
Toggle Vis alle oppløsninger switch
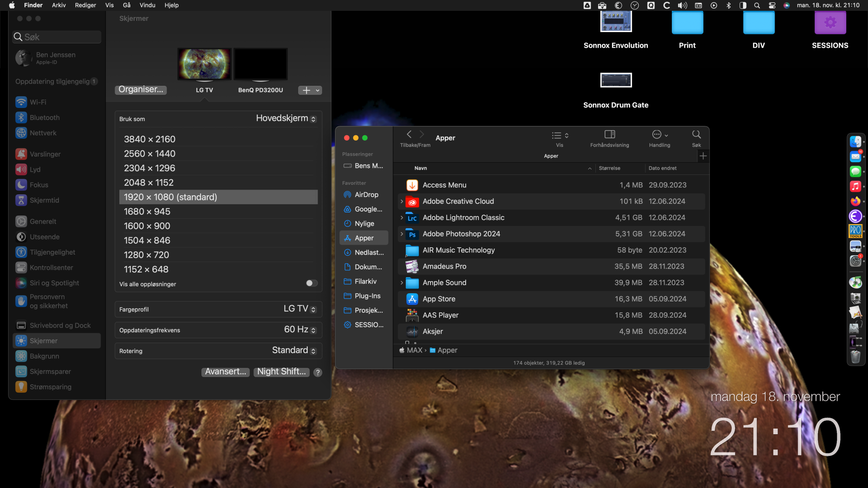tap(312, 283)
